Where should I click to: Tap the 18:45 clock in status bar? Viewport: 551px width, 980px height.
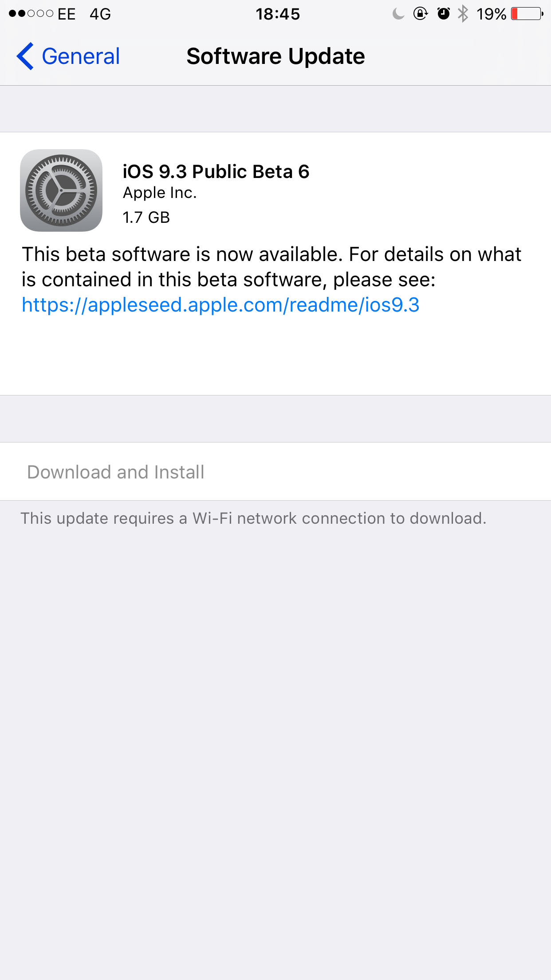pos(278,14)
